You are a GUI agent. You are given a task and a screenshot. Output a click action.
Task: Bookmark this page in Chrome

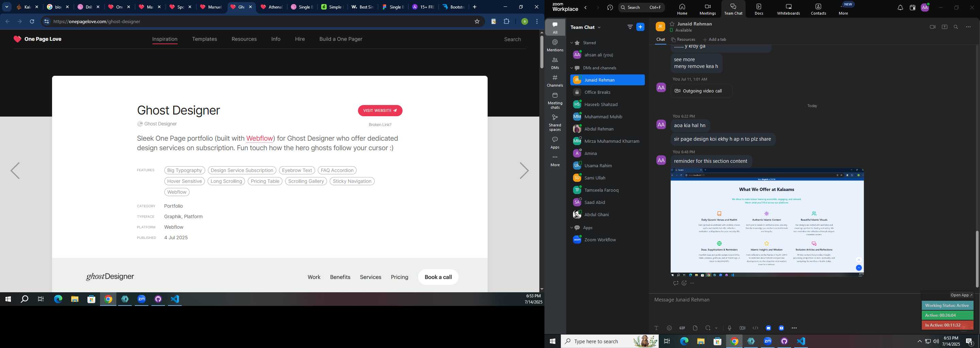click(477, 22)
